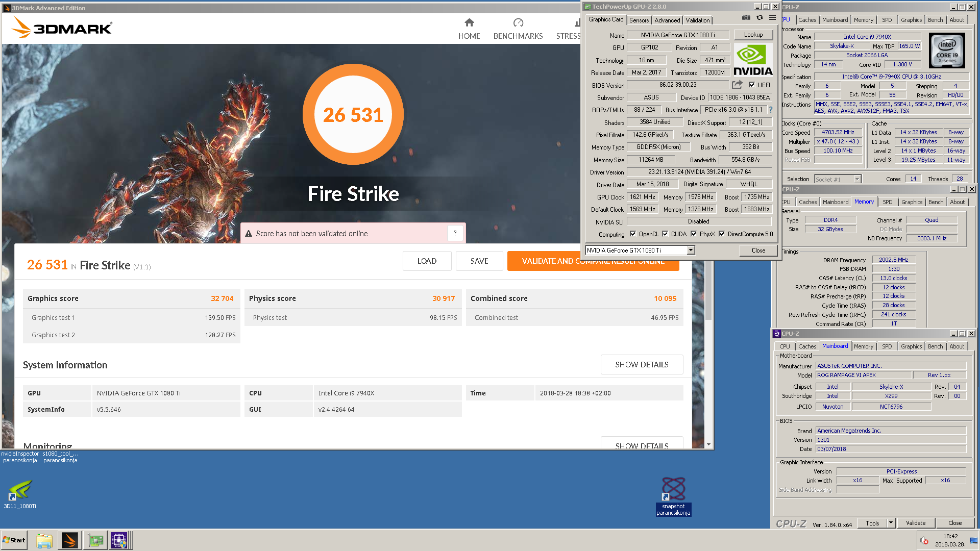Switch to the Advanced tab in GPU-Z
Viewport: 980px width, 551px height.
point(667,20)
